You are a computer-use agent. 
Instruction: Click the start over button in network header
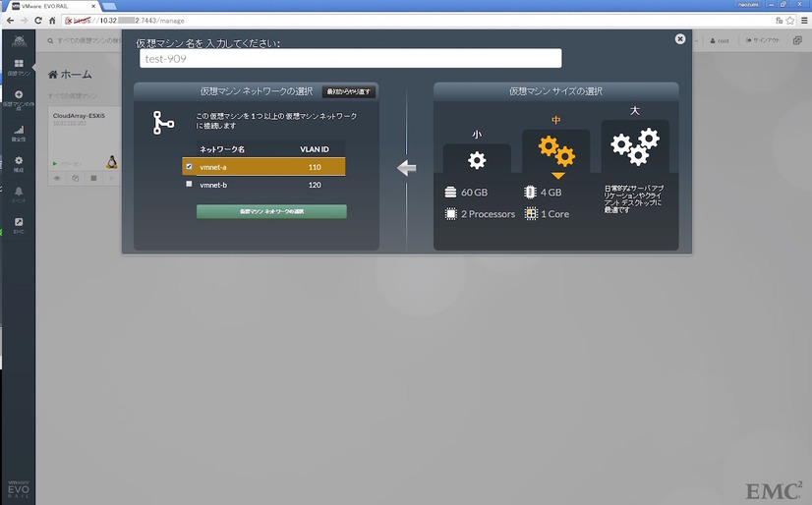tap(349, 91)
